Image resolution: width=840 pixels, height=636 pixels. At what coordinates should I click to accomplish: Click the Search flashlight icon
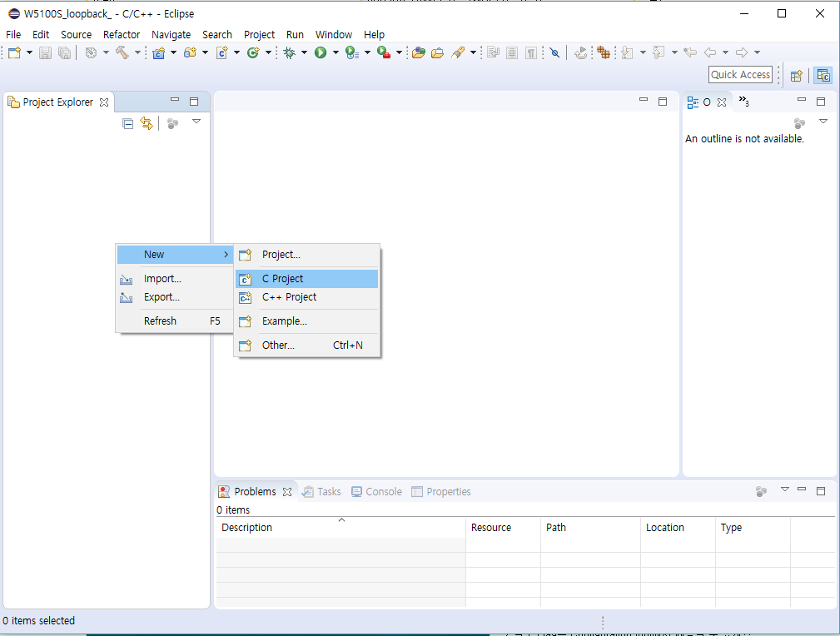click(x=458, y=52)
